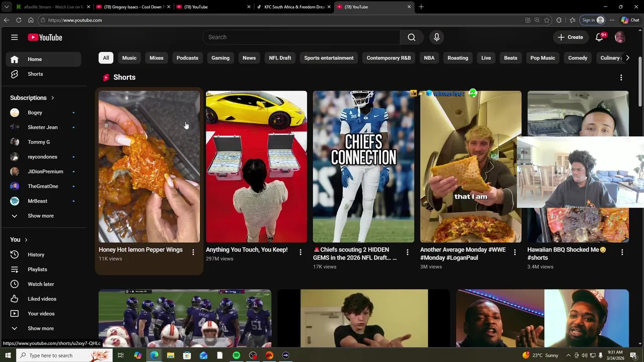The height and width of the screenshot is (362, 644).
Task: Open Skeeter Jean subscription channel
Action: (44, 127)
